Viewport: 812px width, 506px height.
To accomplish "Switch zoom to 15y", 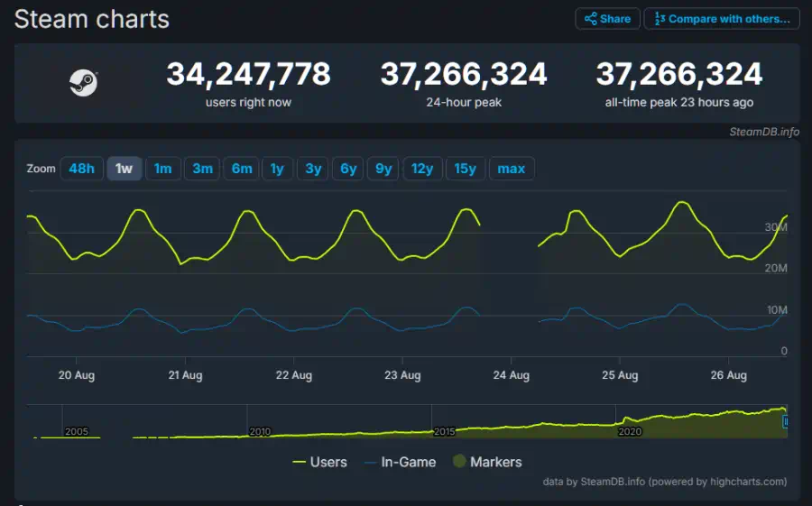I will (465, 169).
